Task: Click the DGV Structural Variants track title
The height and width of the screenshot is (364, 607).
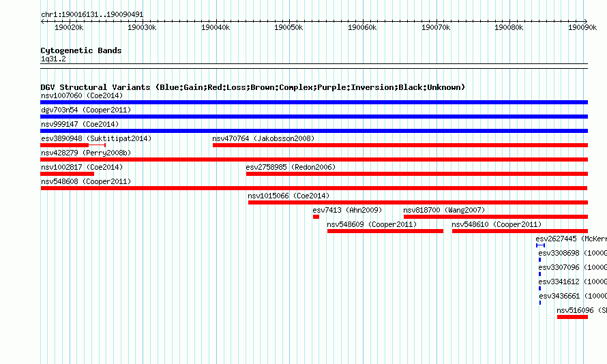Action: point(253,87)
